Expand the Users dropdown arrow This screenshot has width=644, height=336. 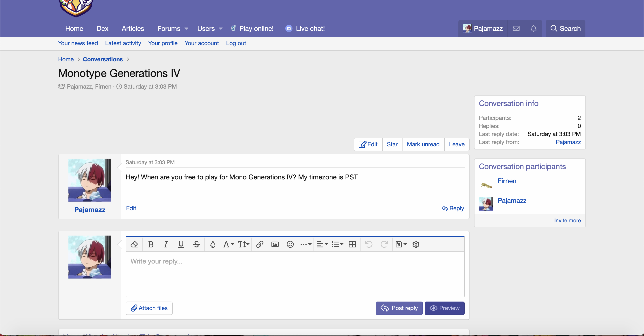(221, 29)
